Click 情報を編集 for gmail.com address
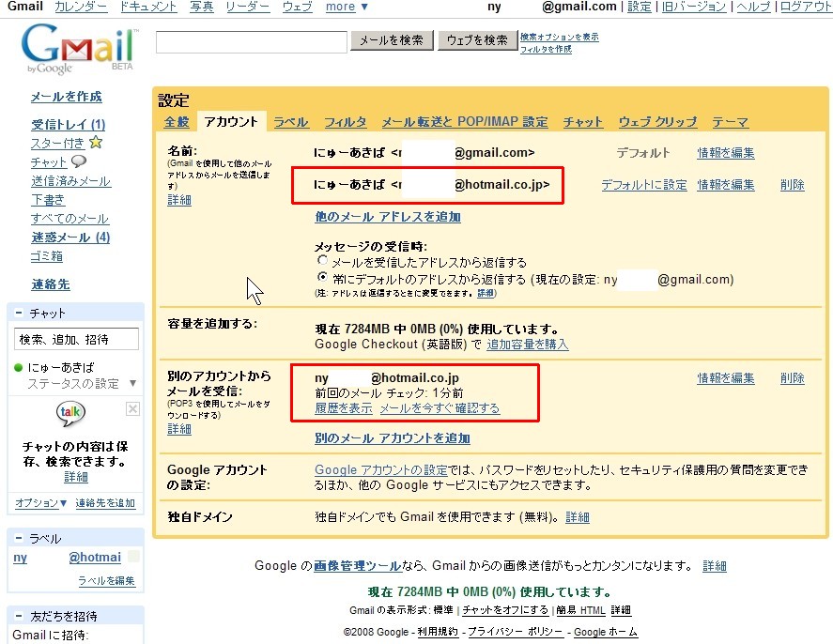The height and width of the screenshot is (644, 833). (x=726, y=153)
